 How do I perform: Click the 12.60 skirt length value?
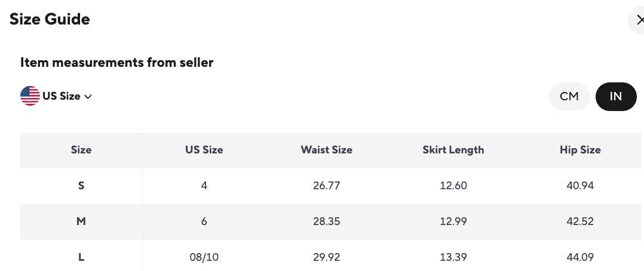tap(453, 186)
